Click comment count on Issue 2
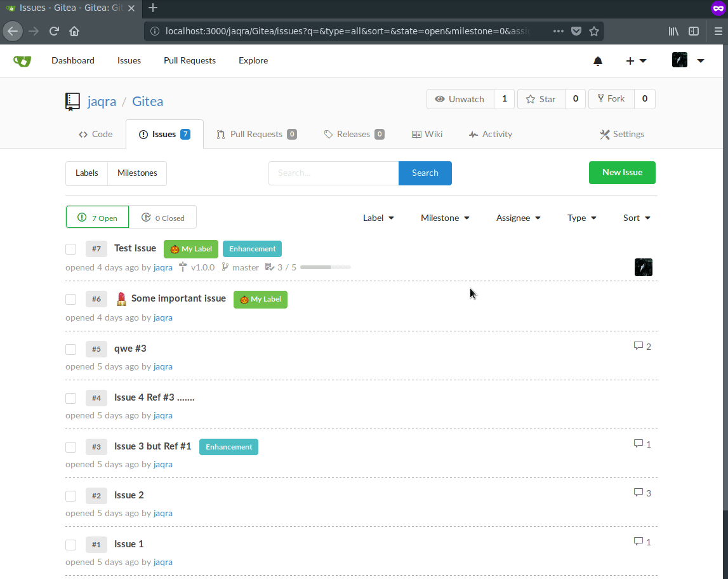This screenshot has width=728, height=579. point(642,493)
